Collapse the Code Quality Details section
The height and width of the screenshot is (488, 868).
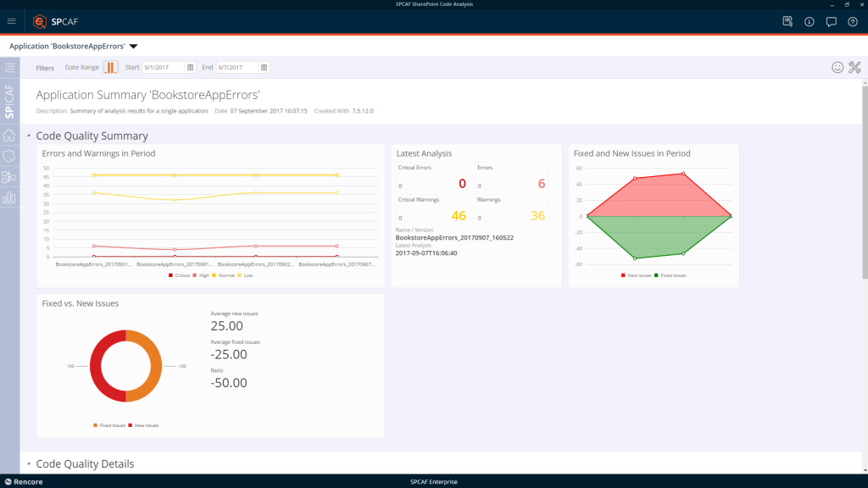(x=29, y=463)
